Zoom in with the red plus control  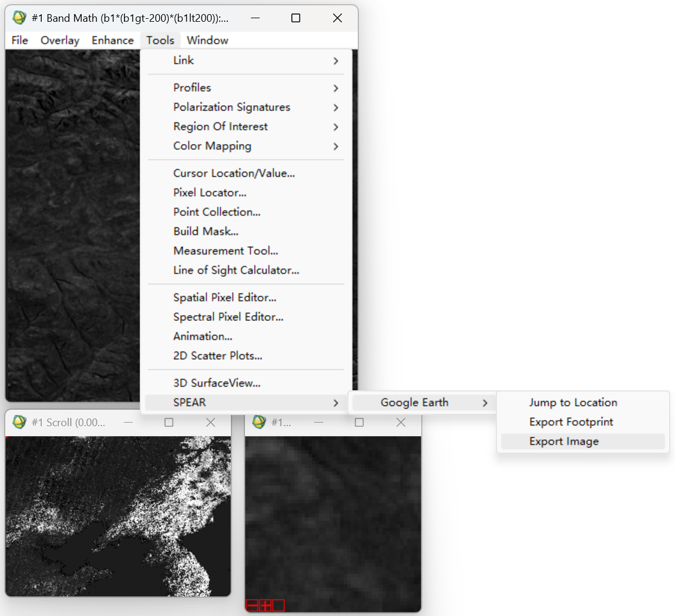pyautogui.click(x=265, y=604)
